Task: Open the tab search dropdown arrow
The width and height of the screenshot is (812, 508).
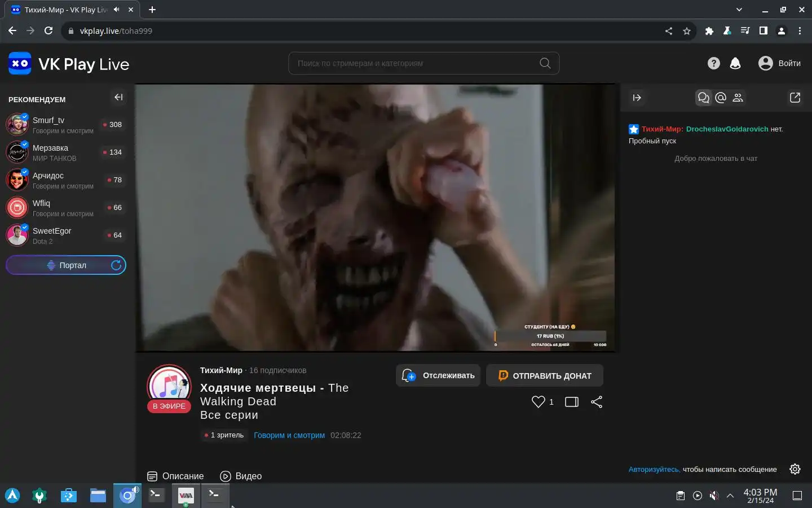Action: click(x=739, y=10)
